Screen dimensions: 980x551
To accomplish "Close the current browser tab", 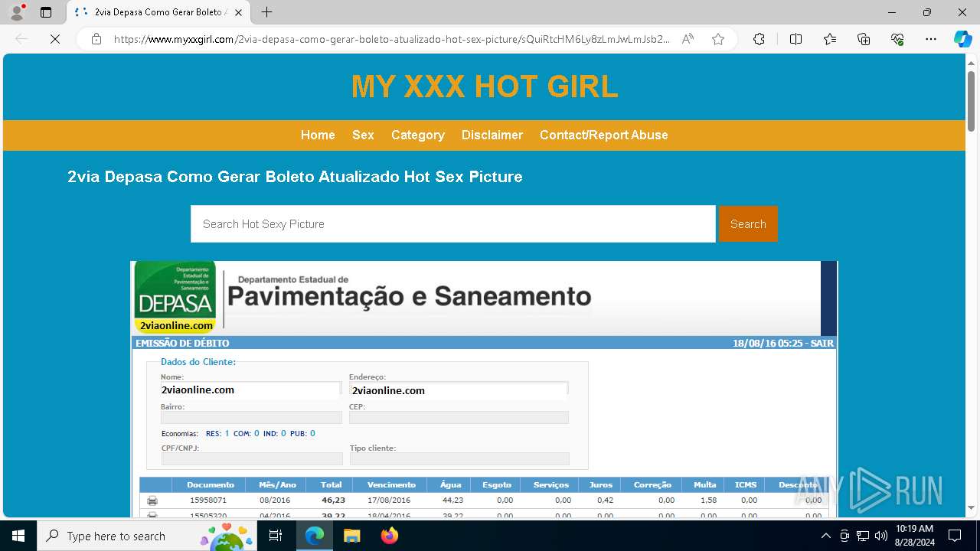I will tap(238, 12).
